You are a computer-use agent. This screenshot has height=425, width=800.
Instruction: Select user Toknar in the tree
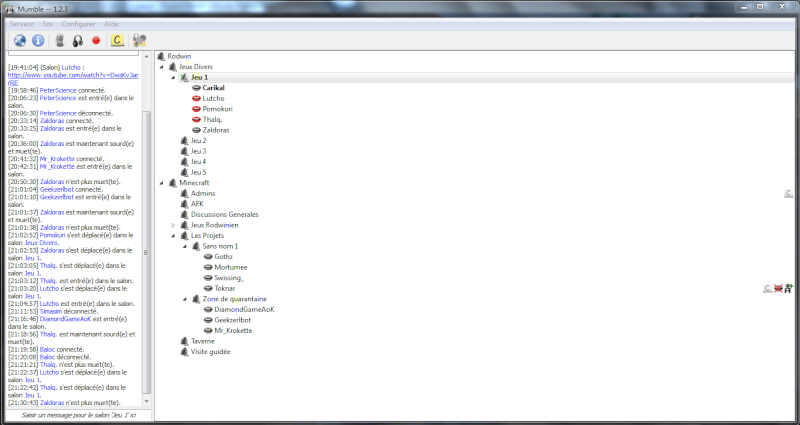pyautogui.click(x=224, y=288)
